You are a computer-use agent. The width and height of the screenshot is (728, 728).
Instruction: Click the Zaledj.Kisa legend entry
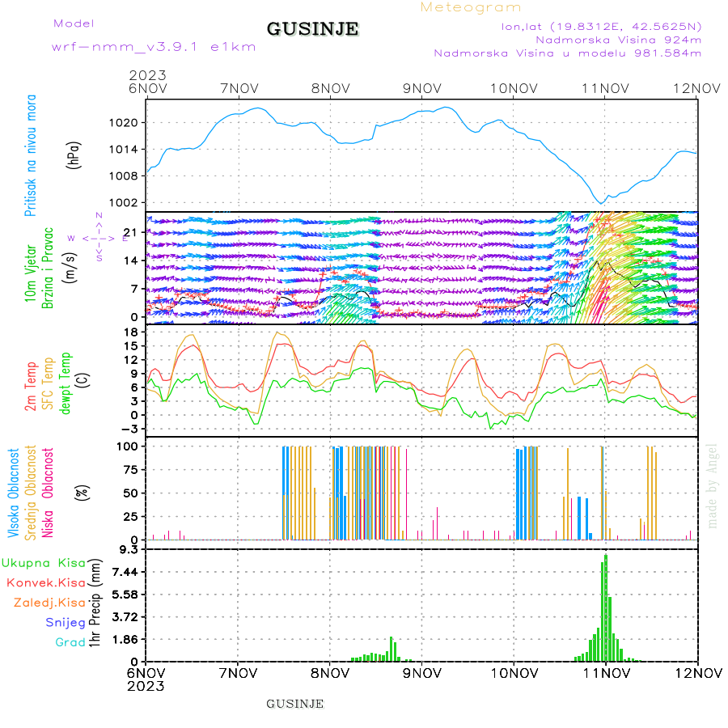49,603
